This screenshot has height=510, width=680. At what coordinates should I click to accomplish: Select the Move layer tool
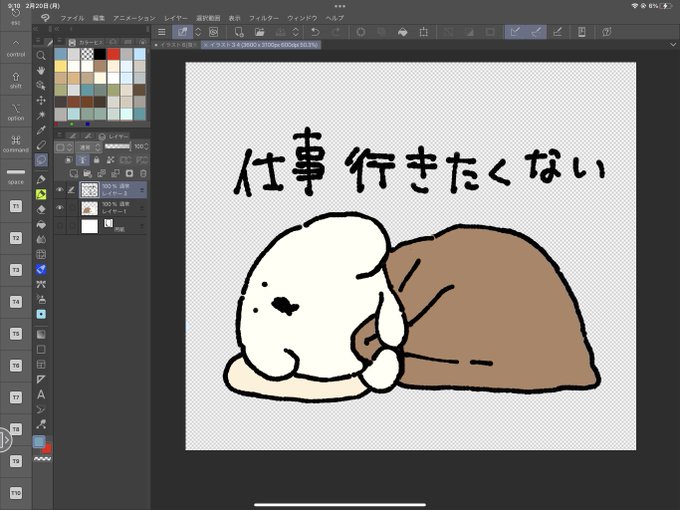[41, 100]
